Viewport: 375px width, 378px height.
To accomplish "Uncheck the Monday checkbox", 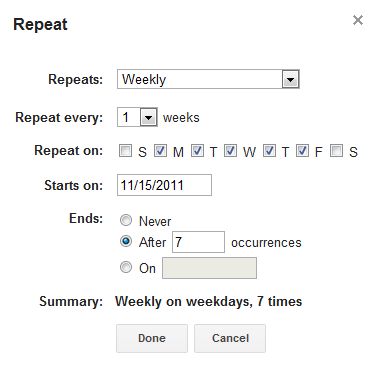I will coord(160,151).
